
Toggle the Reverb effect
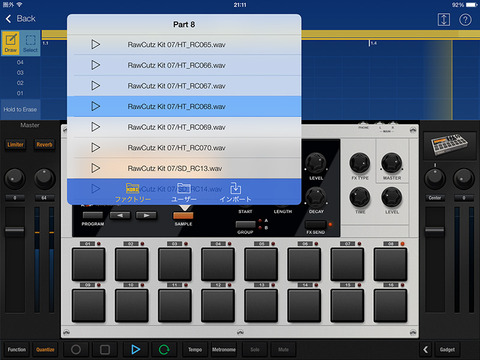[44, 145]
